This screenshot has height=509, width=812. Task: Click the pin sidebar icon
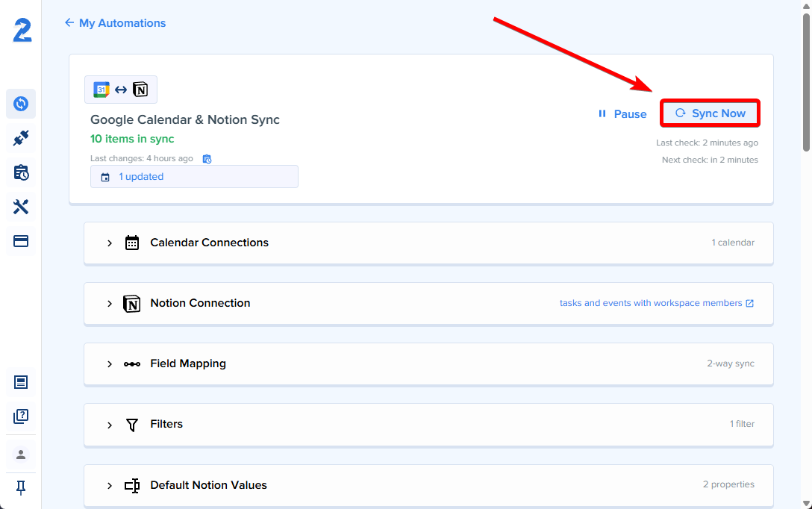21,487
